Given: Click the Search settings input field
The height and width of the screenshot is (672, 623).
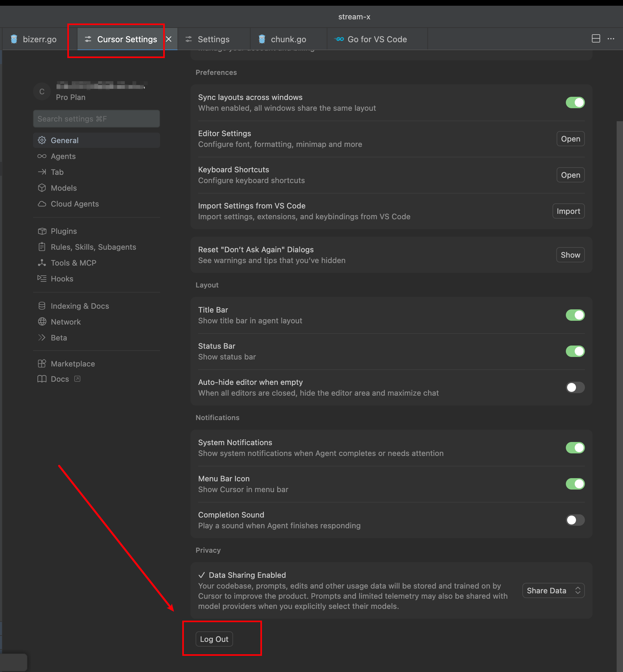Looking at the screenshot, I should click(x=97, y=119).
